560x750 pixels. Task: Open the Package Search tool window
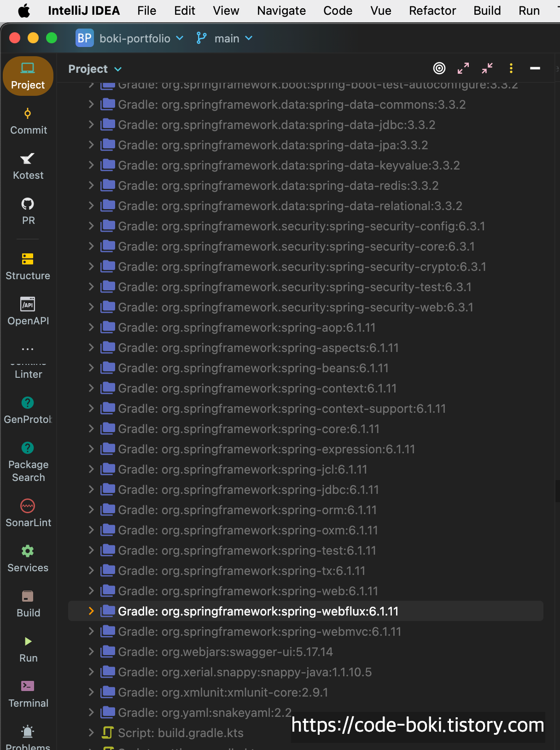[x=28, y=462]
